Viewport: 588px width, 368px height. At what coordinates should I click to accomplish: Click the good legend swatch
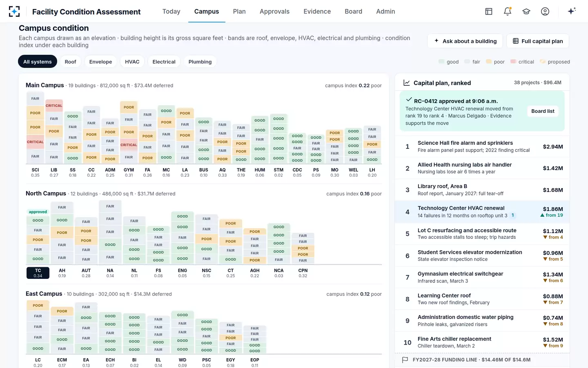coord(441,62)
